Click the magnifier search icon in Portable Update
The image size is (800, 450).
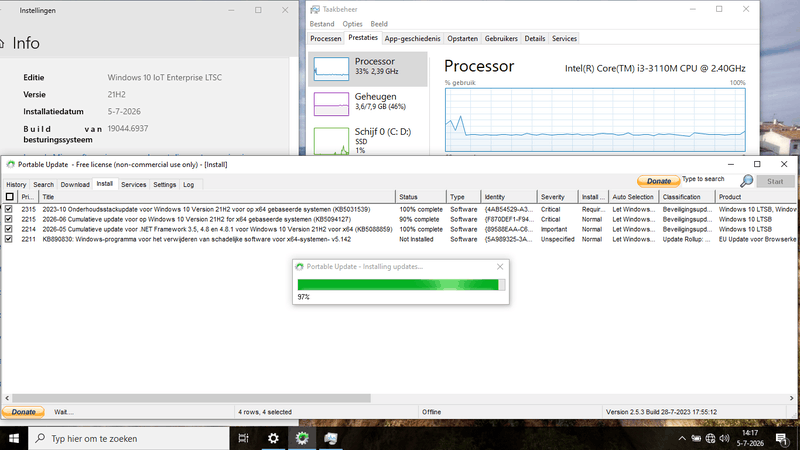tap(746, 181)
